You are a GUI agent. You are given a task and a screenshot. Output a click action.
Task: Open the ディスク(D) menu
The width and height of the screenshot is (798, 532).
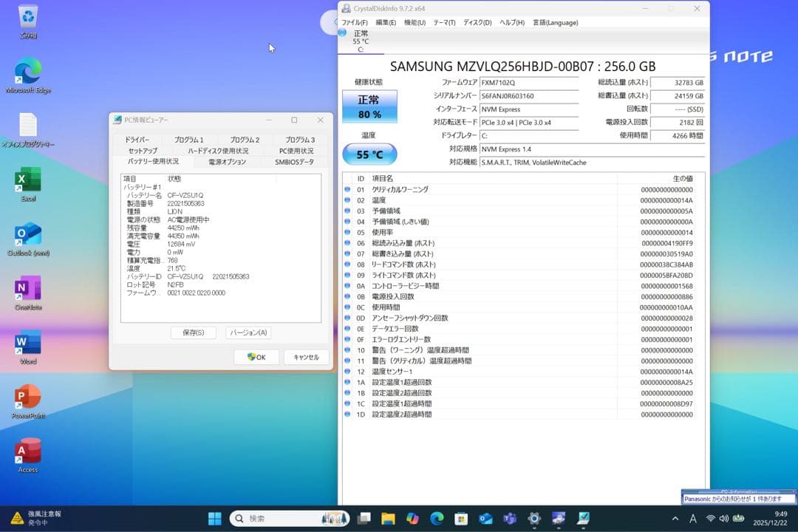coord(477,22)
